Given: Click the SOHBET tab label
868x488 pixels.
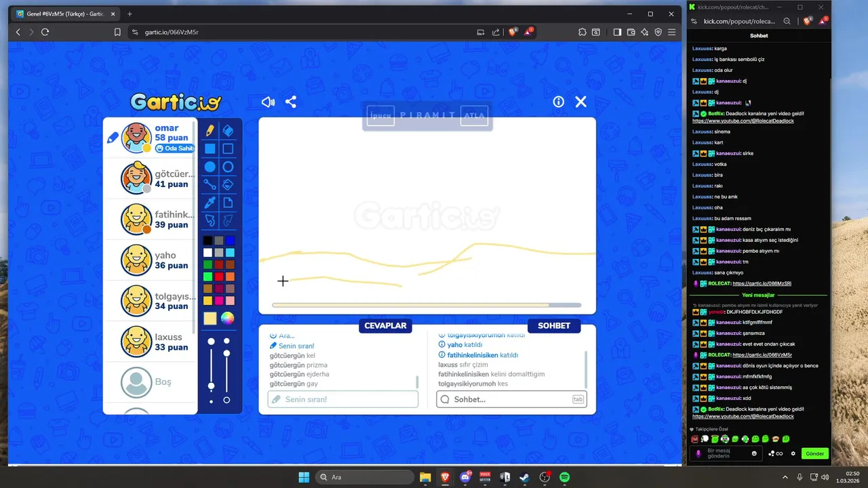Looking at the screenshot, I should pos(554,326).
